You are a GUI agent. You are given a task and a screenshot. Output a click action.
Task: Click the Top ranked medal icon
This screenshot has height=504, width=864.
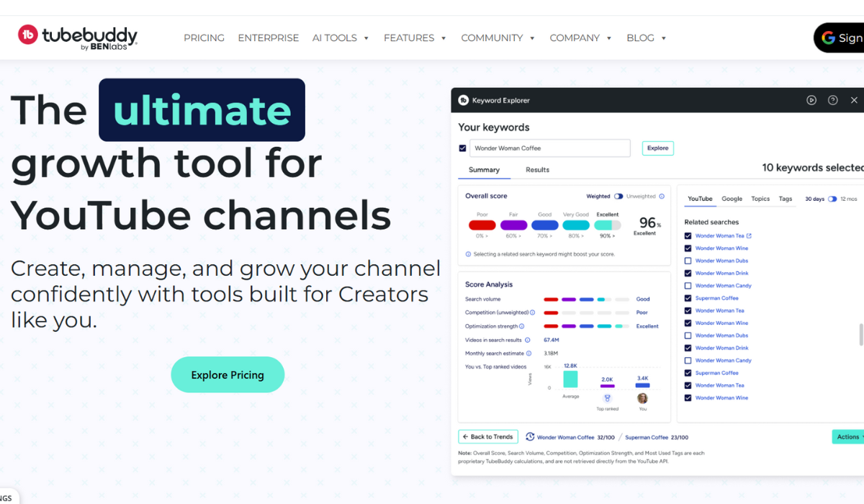coord(607,397)
